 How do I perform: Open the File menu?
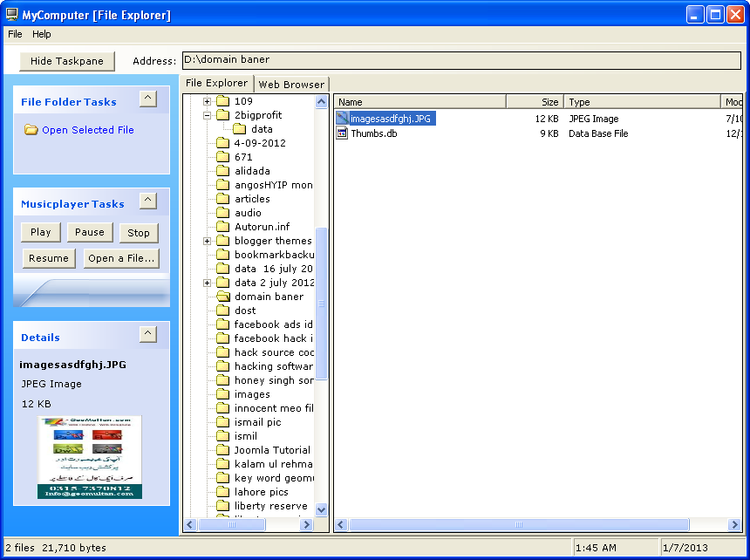coord(14,34)
